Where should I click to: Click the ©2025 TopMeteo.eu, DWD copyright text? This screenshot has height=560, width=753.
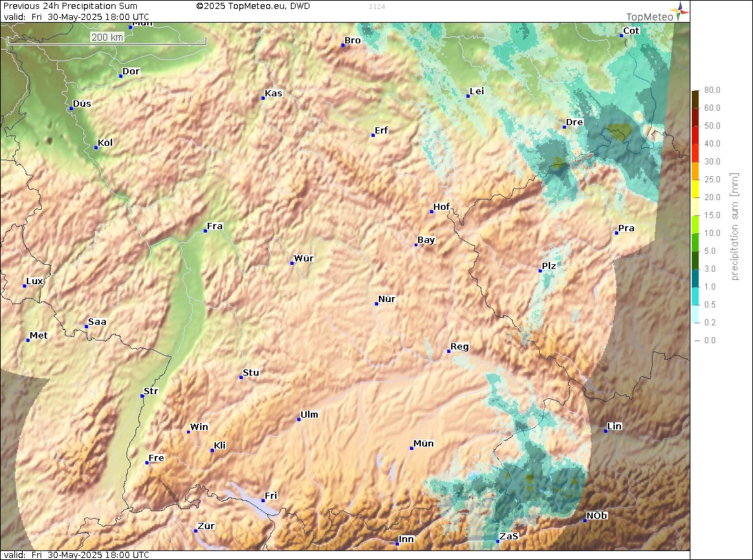pyautogui.click(x=253, y=6)
